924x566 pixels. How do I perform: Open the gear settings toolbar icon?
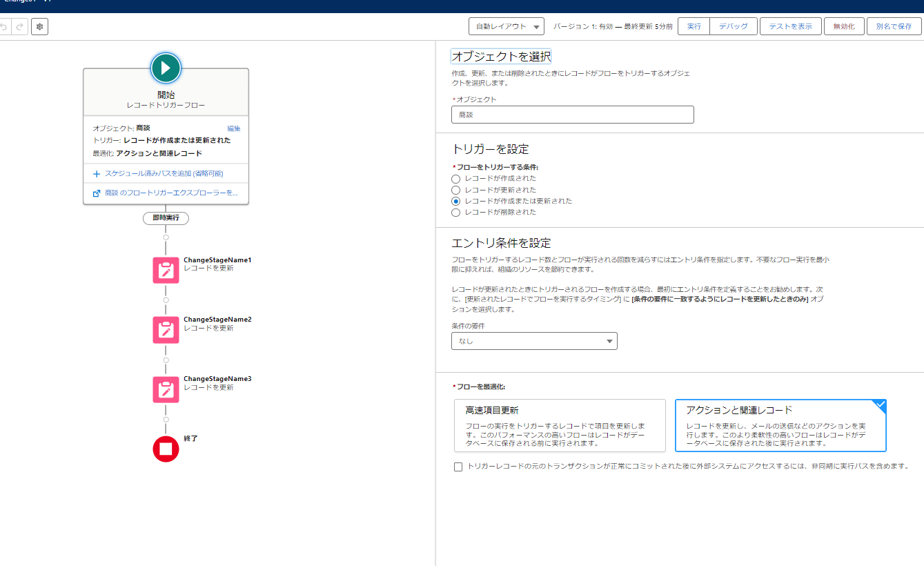(39, 26)
